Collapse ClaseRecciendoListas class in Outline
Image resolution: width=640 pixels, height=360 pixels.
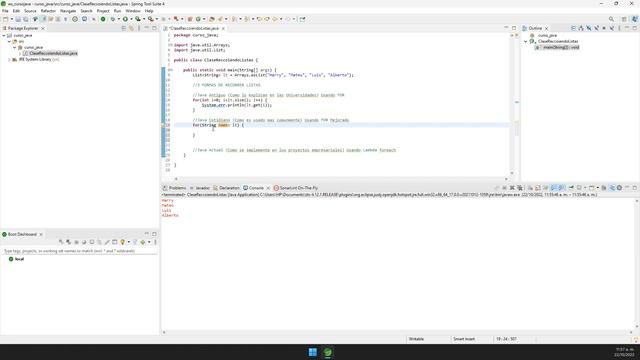click(x=526, y=41)
